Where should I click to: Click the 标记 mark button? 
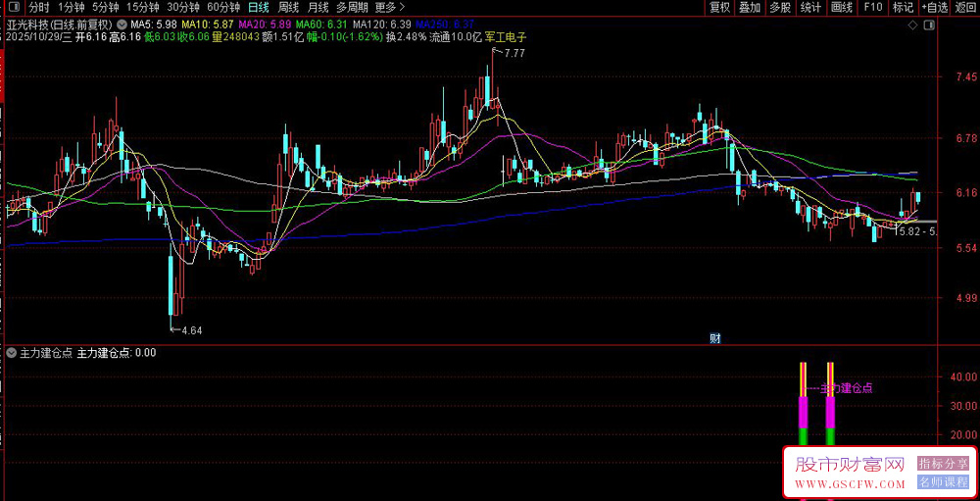904,8
